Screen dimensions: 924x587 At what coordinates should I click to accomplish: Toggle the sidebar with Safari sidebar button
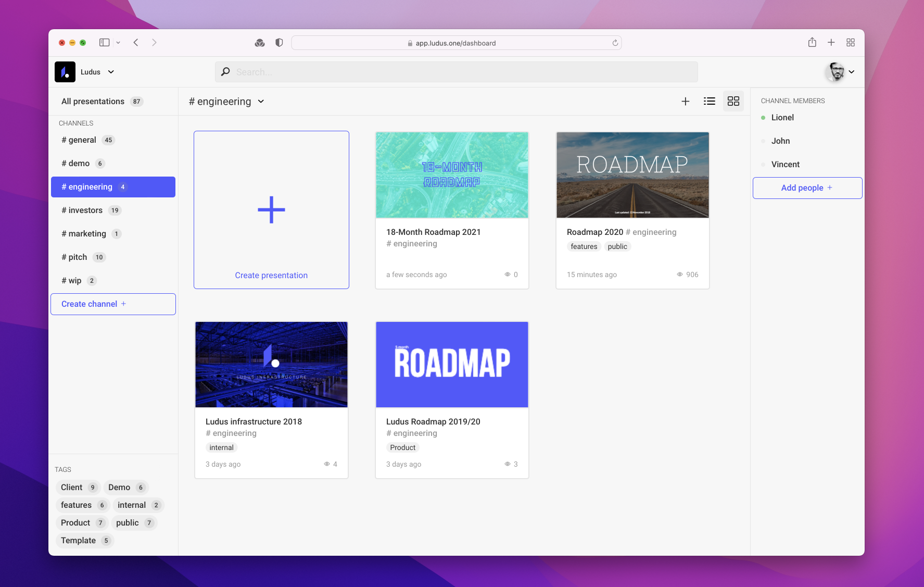point(104,42)
